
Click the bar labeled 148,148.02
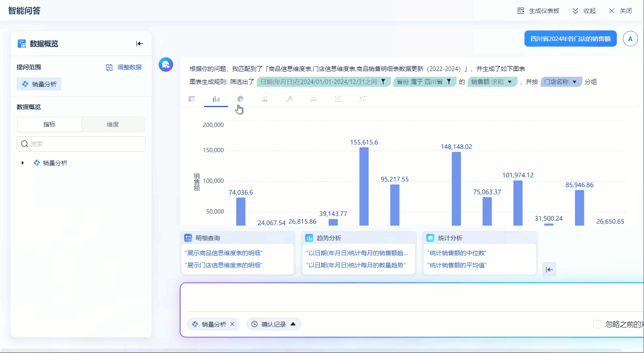click(456, 189)
